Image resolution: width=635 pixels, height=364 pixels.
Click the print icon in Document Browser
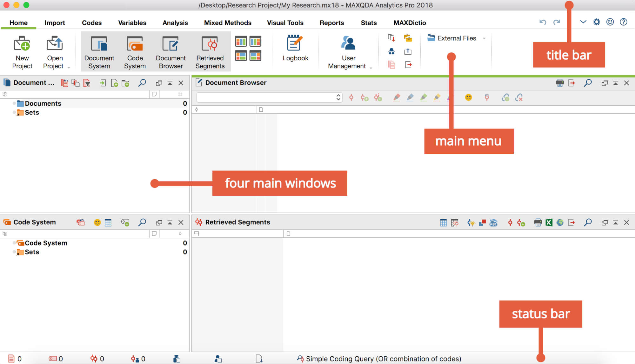[x=560, y=83]
